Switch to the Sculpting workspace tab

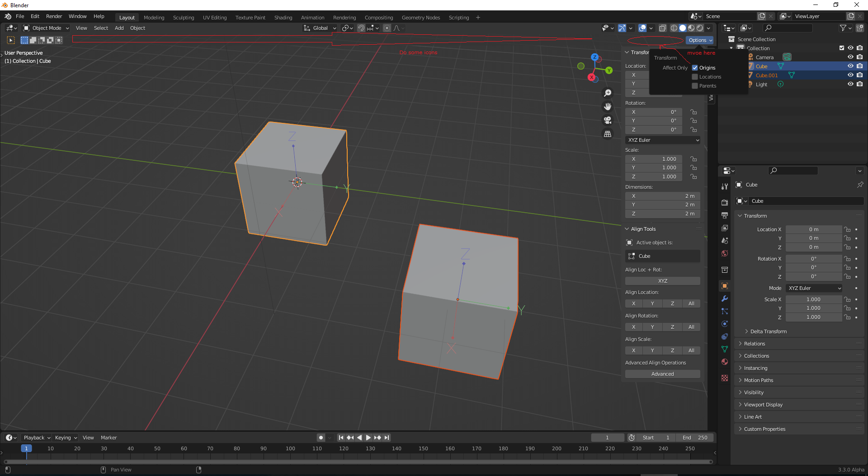point(184,18)
